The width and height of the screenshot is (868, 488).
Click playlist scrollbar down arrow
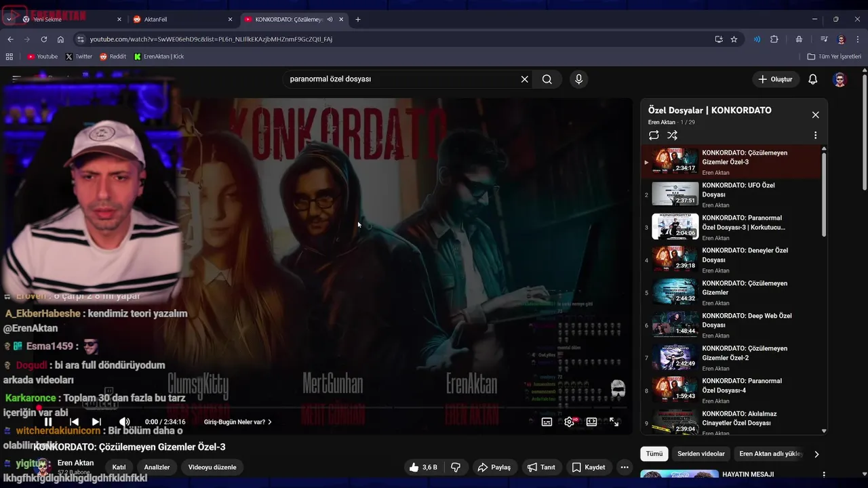824,430
